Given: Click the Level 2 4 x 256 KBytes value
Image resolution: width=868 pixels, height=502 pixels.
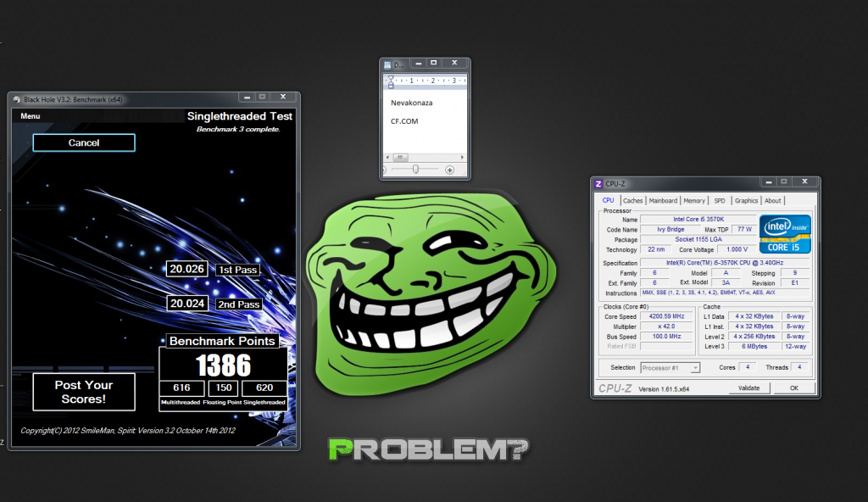Looking at the screenshot, I should coord(754,337).
